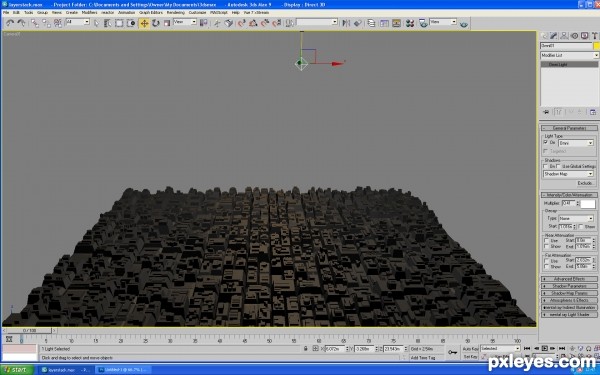Click the Select and Manipulate icon

(217, 23)
